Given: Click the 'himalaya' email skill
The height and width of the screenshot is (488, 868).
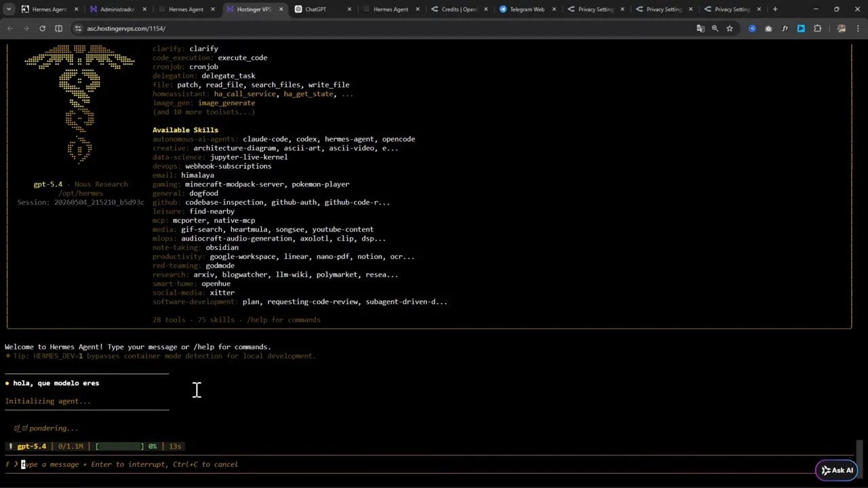Looking at the screenshot, I should 197,176.
